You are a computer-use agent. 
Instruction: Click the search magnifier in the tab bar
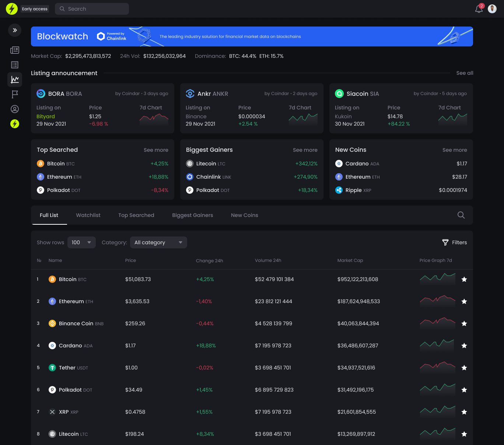coord(461,215)
